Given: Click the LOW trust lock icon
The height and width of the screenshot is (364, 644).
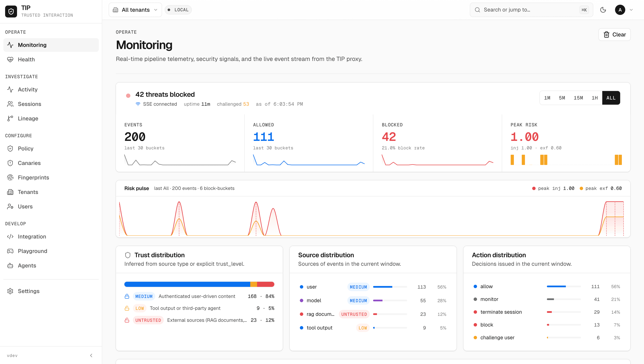Looking at the screenshot, I should tap(127, 308).
